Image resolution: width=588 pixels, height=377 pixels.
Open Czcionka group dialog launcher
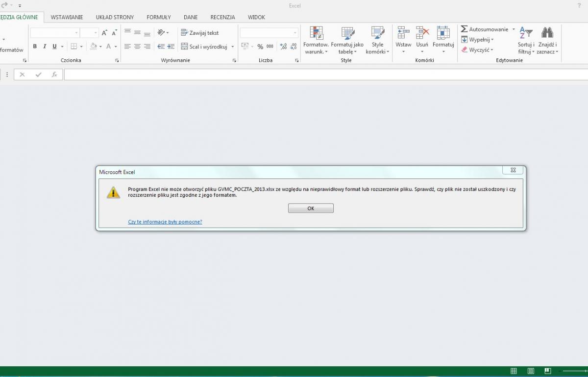pos(117,61)
